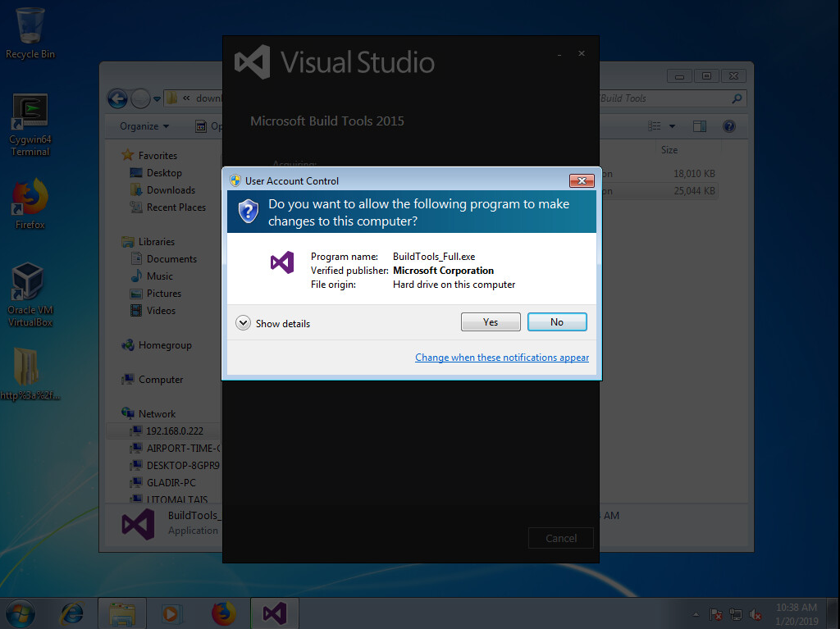The height and width of the screenshot is (629, 840).
Task: Click No to deny program changes
Action: (557, 322)
